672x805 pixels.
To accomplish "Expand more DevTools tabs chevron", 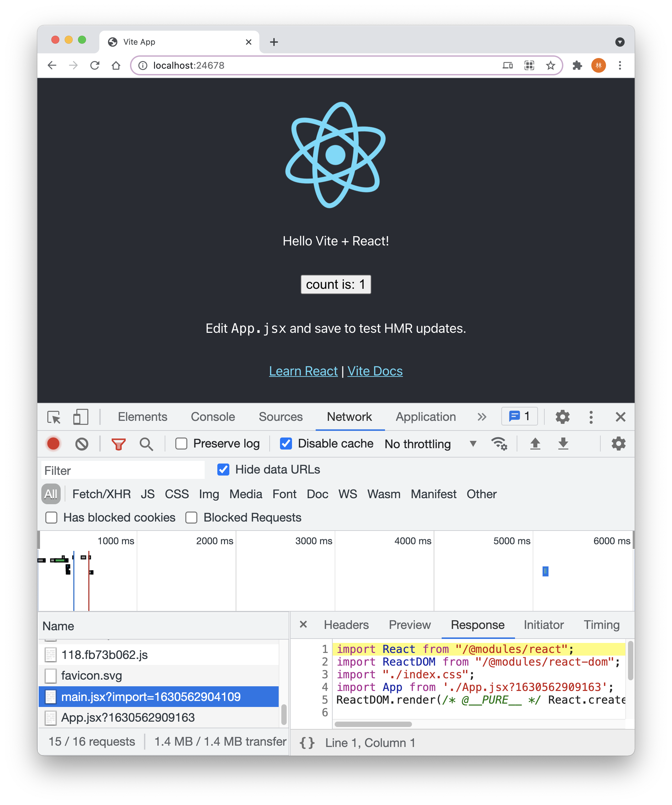I will (482, 417).
